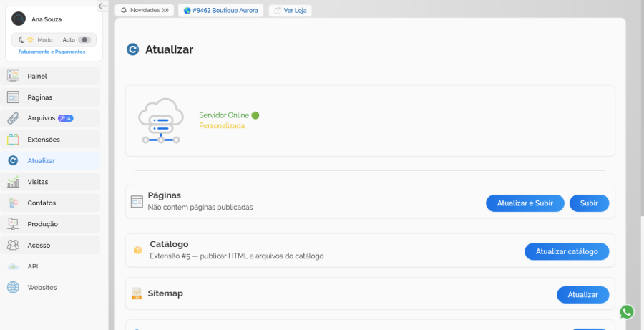644x330 pixels.
Task: Click the Produção sidebar icon
Action: (x=13, y=224)
